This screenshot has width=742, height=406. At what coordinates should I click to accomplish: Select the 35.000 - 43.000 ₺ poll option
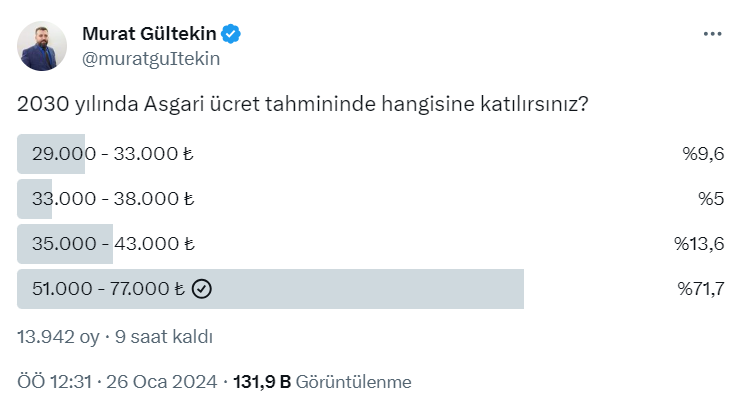click(x=112, y=243)
